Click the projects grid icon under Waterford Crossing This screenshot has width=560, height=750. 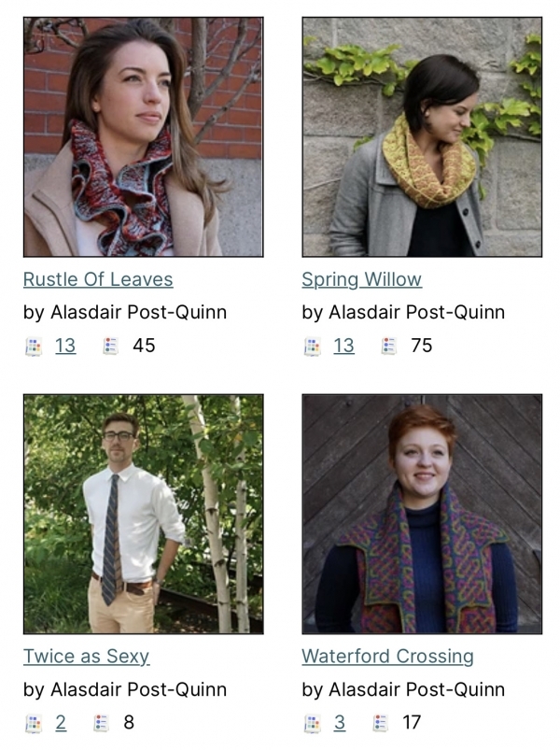(312, 723)
